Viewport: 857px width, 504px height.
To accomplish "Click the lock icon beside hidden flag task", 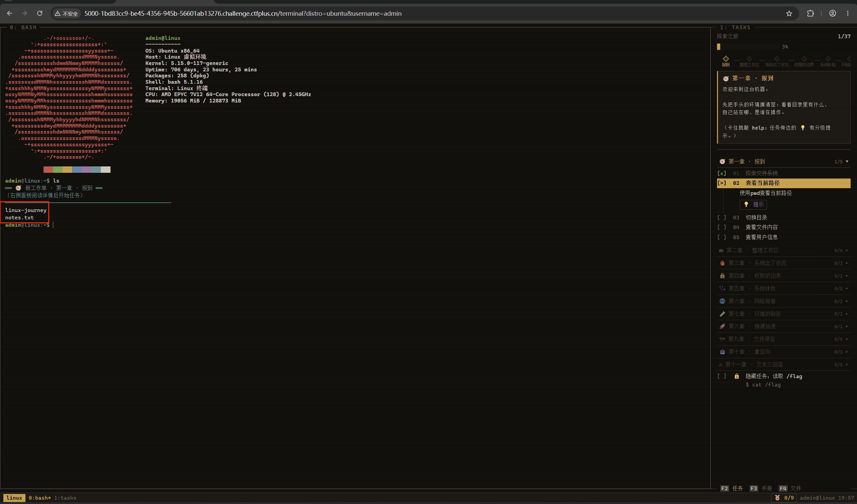I will [x=737, y=376].
